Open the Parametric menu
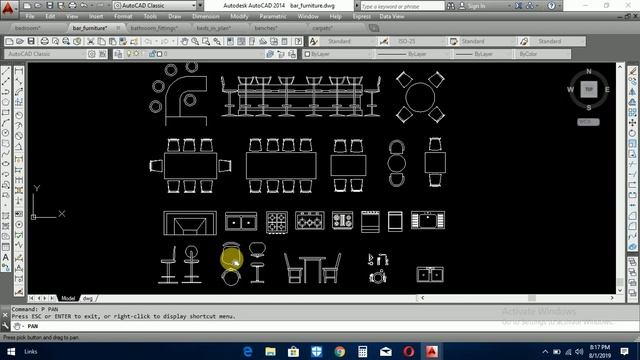 (273, 17)
